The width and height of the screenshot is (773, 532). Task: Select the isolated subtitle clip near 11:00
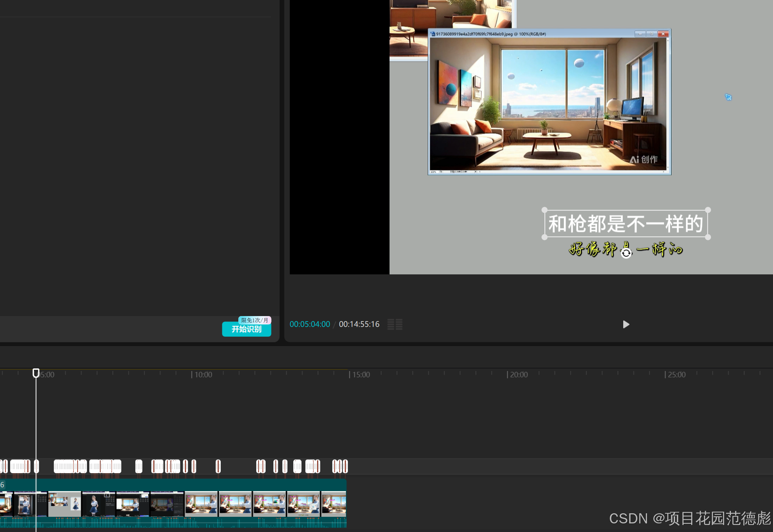tap(218, 466)
